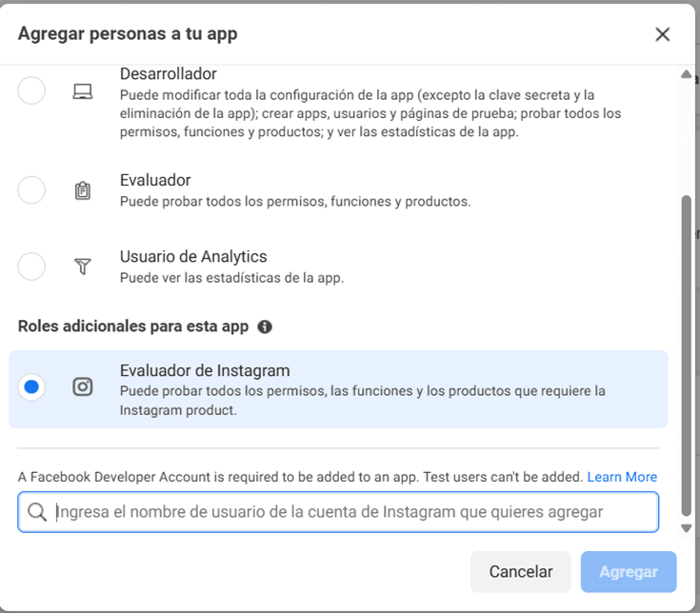Click the laptop icon beside Desarrollador
The height and width of the screenshot is (613, 700).
coord(83,91)
